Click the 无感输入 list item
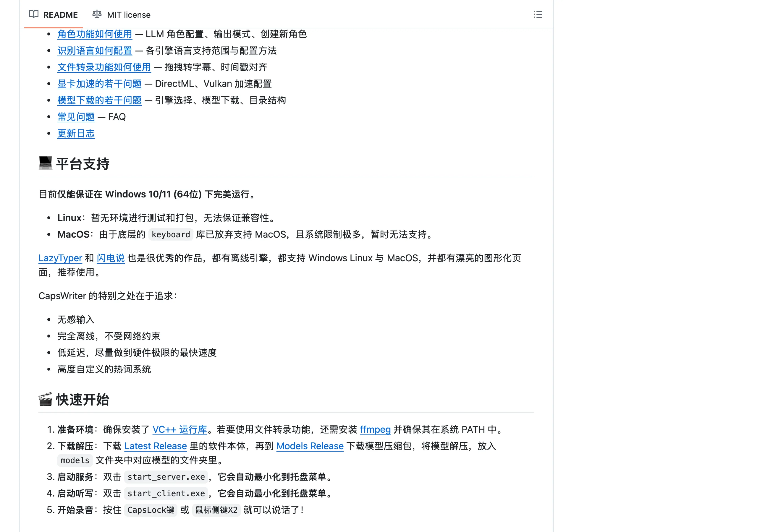The height and width of the screenshot is (532, 757). click(x=76, y=319)
